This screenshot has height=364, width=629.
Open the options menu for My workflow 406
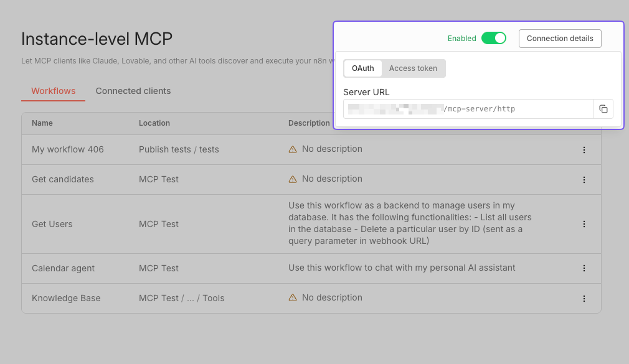click(x=584, y=149)
